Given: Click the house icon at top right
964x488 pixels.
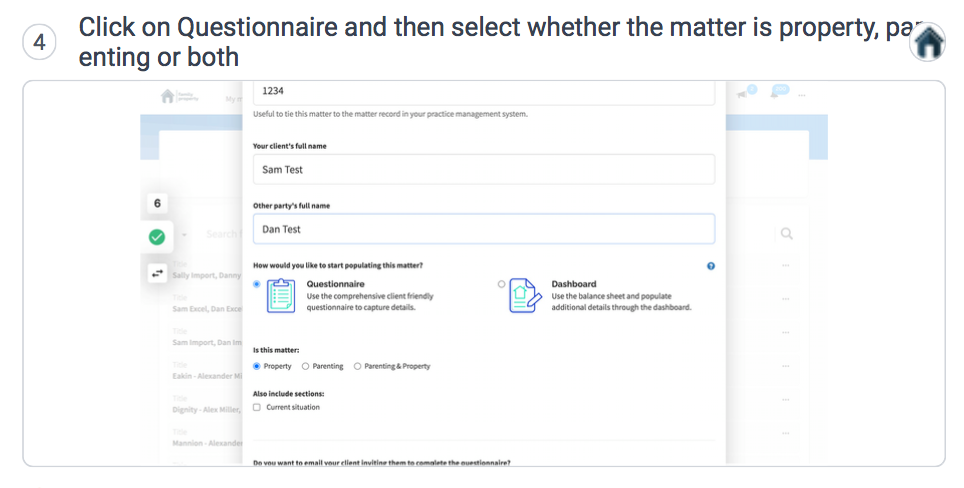Looking at the screenshot, I should click(x=928, y=42).
